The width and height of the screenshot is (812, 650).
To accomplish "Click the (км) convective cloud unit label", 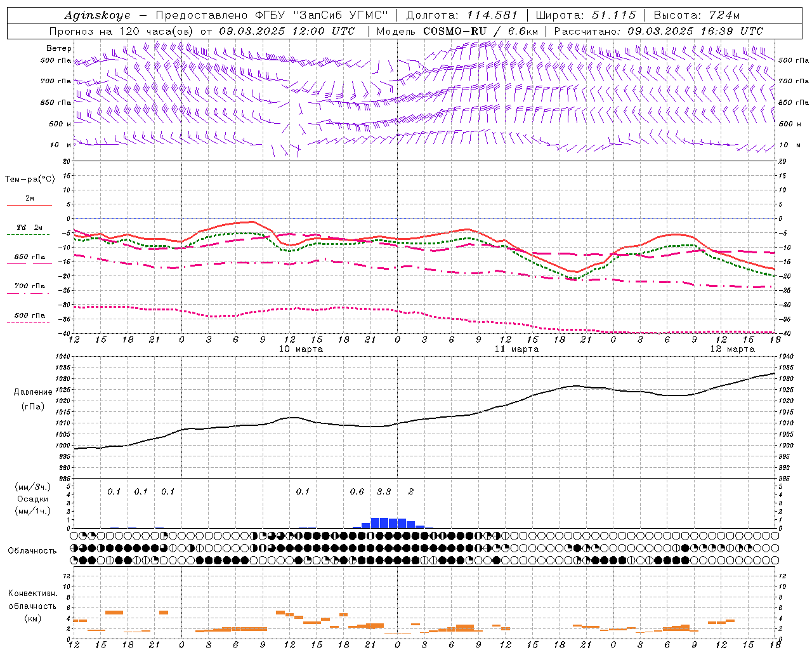I will click(32, 618).
